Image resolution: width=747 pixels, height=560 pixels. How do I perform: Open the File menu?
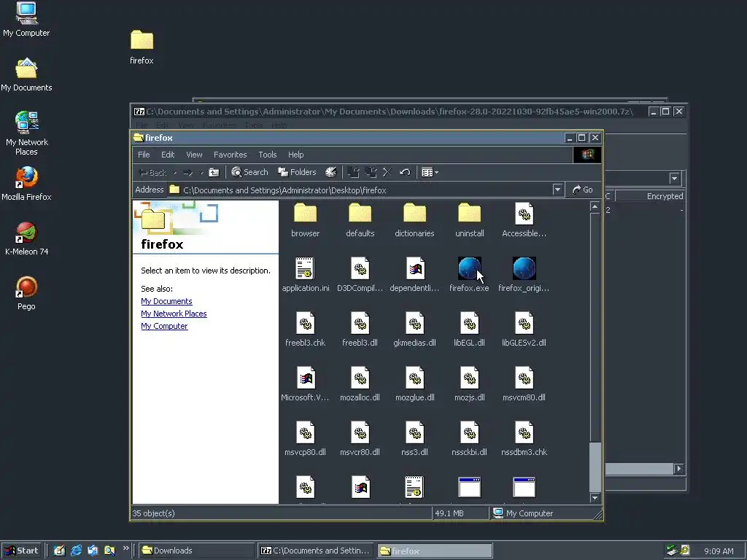tap(144, 155)
